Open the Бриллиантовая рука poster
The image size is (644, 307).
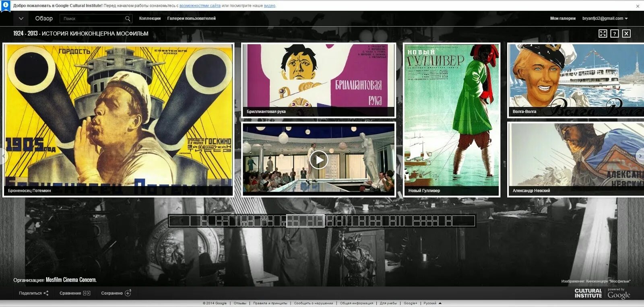(318, 80)
